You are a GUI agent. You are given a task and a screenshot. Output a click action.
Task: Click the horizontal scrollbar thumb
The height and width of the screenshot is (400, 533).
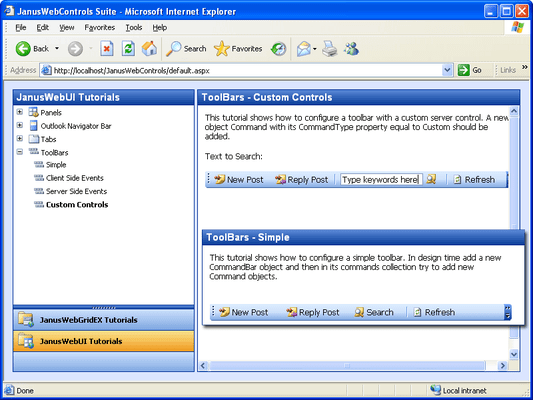pyautogui.click(x=347, y=366)
